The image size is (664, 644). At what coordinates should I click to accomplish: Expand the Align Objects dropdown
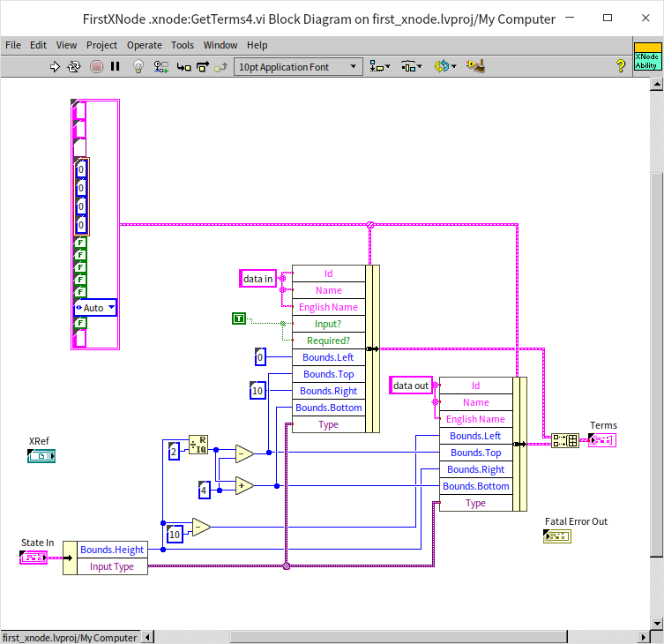[x=381, y=66]
